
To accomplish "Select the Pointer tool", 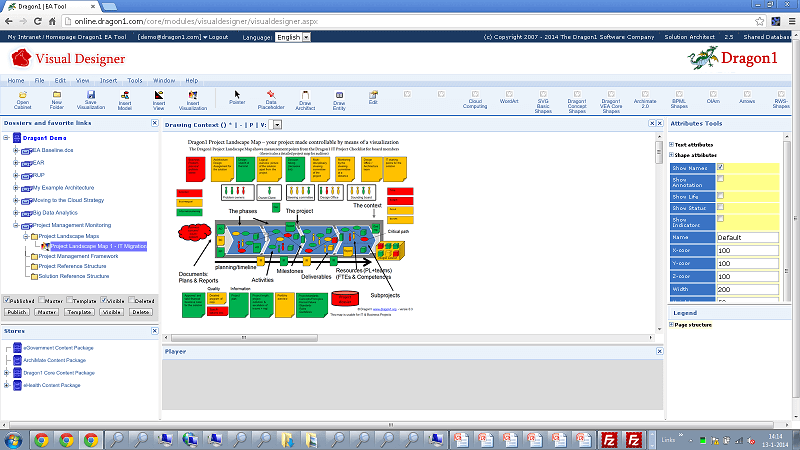I will [x=237, y=97].
